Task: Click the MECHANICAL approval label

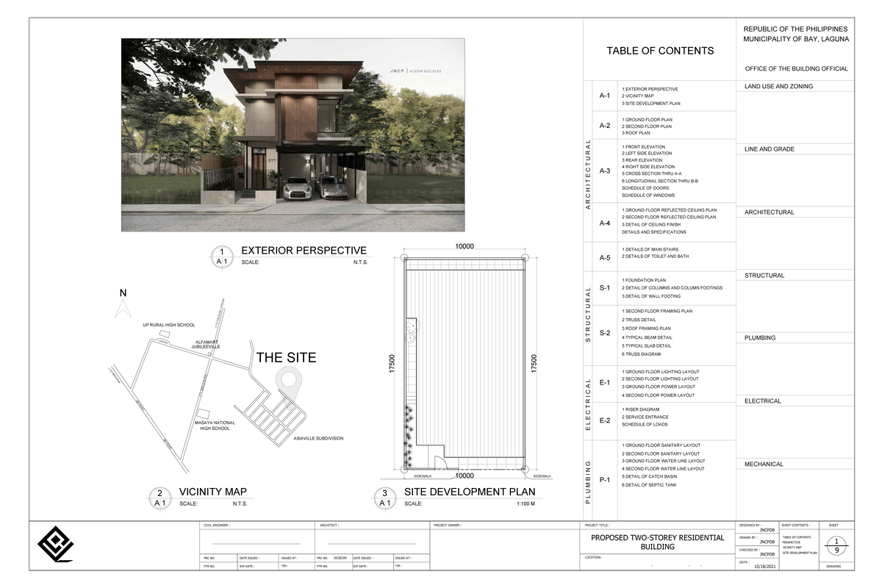Action: 764,465
